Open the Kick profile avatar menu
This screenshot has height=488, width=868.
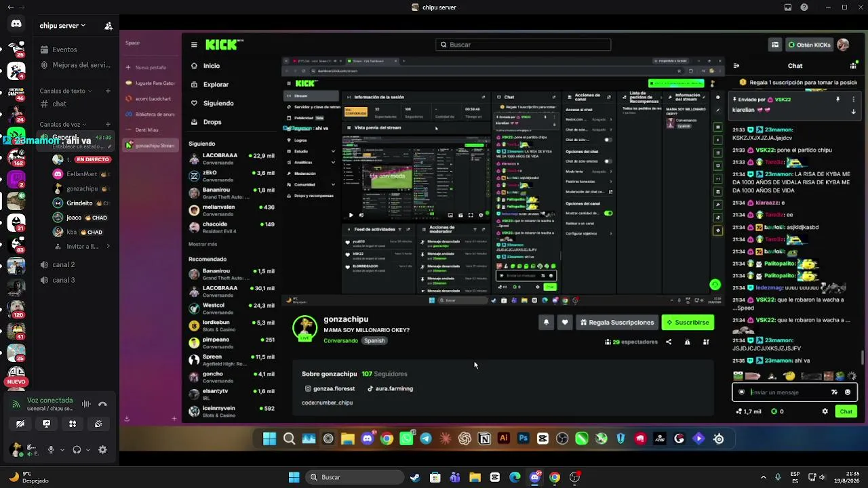(x=843, y=45)
